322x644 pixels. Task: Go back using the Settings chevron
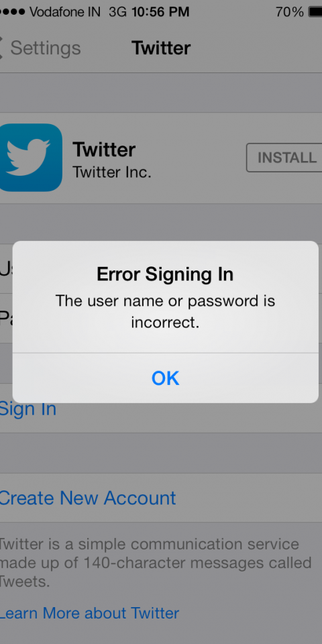click(x=2, y=48)
